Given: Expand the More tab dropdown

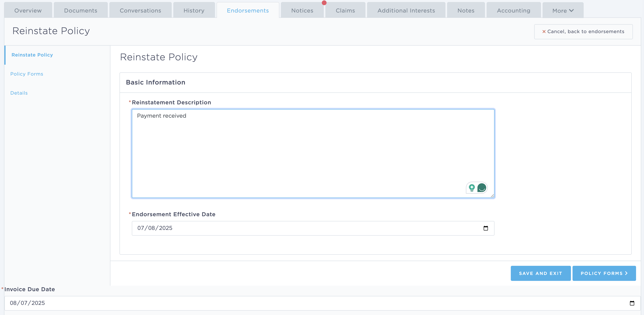Looking at the screenshot, I should point(563,11).
